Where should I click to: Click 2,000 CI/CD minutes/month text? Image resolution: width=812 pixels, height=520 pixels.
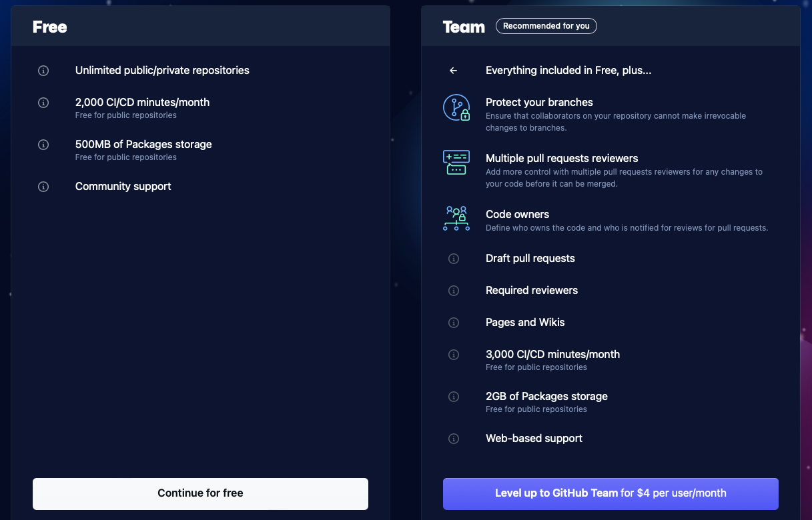click(142, 103)
